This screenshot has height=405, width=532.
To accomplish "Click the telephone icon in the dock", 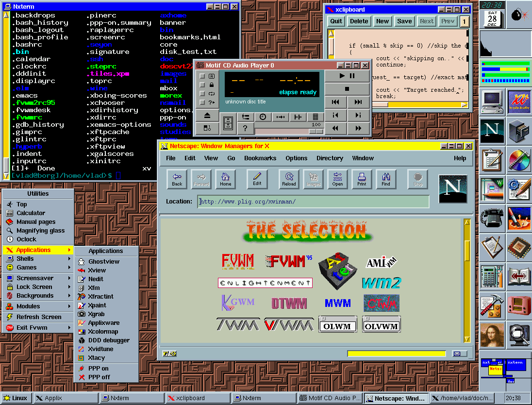I will pos(492,218).
